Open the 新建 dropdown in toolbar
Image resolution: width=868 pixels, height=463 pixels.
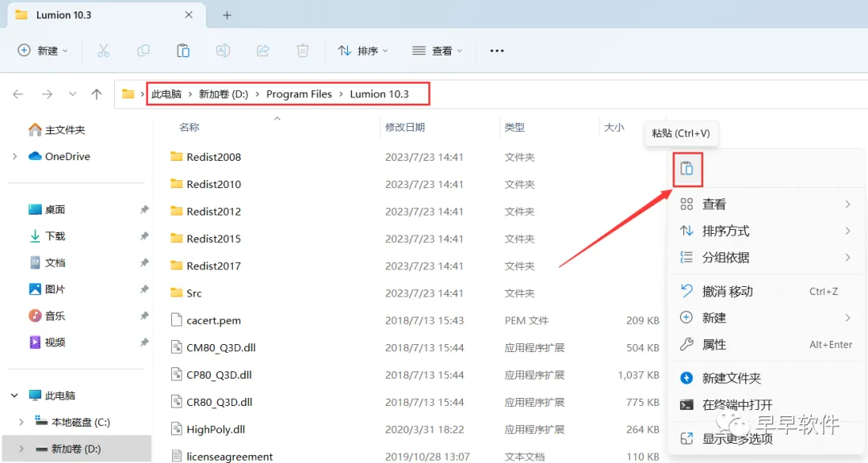[x=43, y=51]
